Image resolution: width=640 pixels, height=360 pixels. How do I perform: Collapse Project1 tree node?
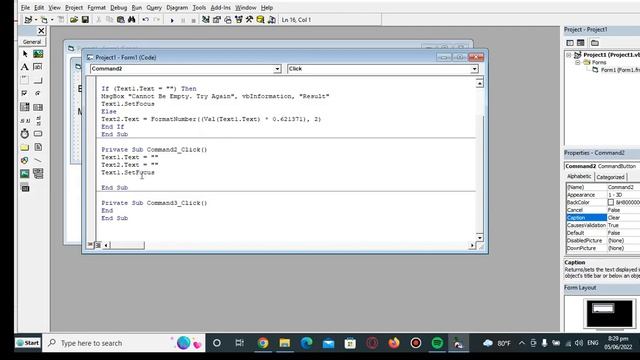(569, 55)
